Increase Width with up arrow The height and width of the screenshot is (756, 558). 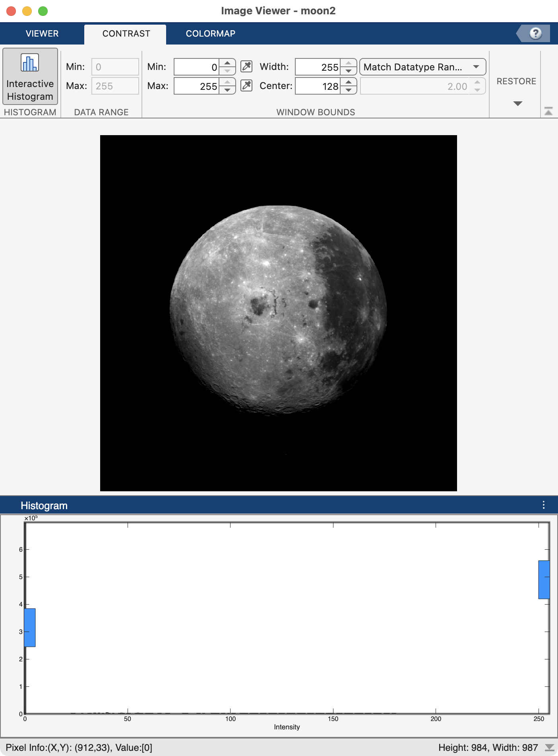pyautogui.click(x=349, y=63)
